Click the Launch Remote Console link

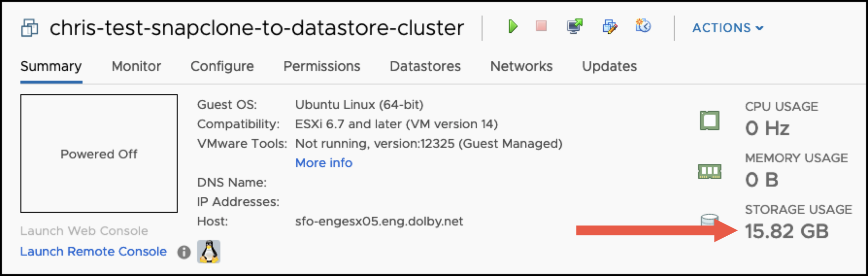[93, 251]
